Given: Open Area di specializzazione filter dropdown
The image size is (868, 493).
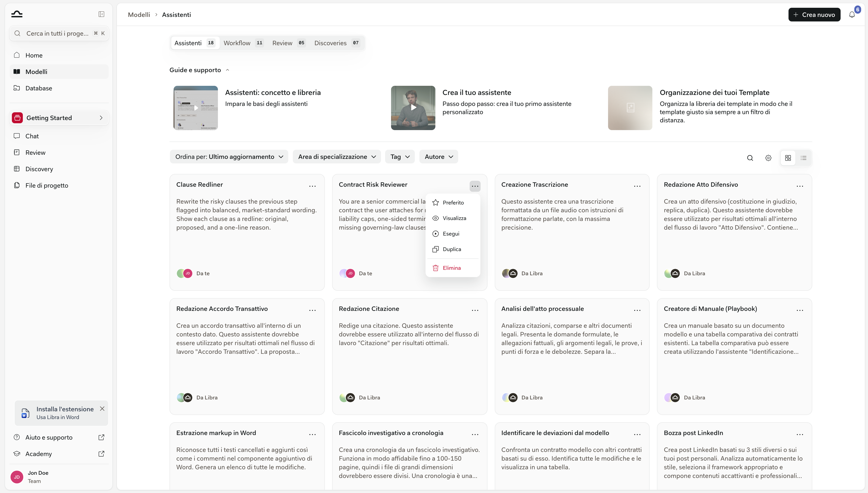Looking at the screenshot, I should (337, 157).
